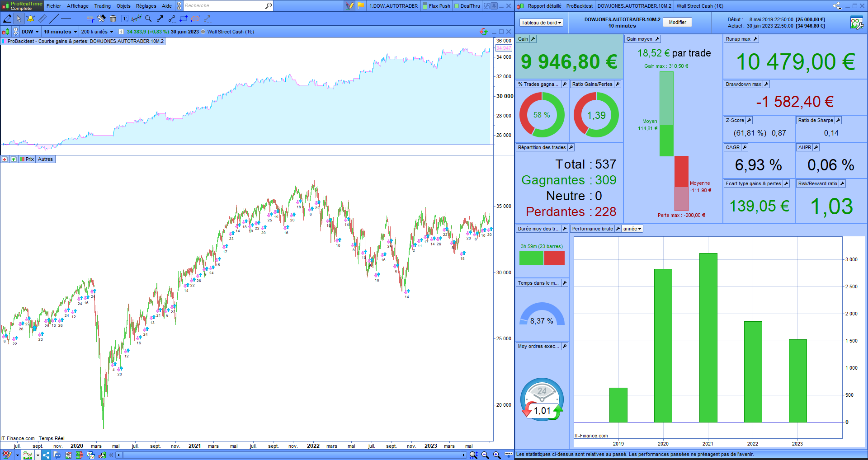Open the Objets menu
Screen dimensions: 868x460
(x=123, y=6)
